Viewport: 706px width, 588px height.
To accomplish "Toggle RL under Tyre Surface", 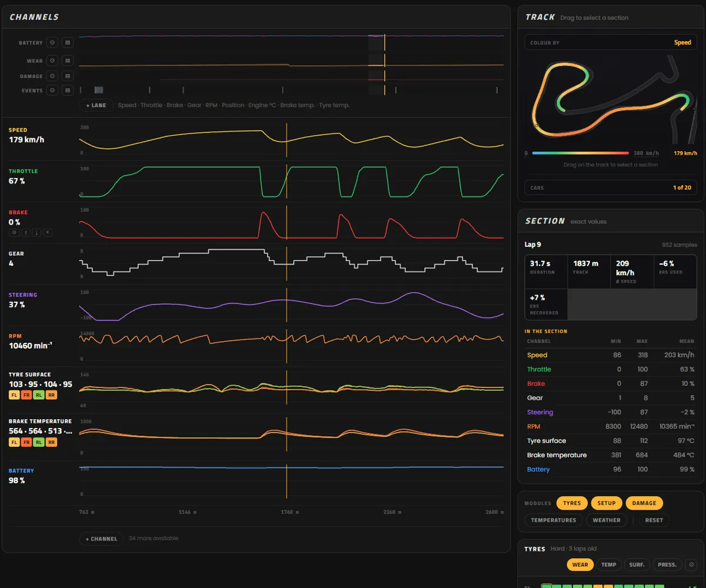I will tap(39, 395).
